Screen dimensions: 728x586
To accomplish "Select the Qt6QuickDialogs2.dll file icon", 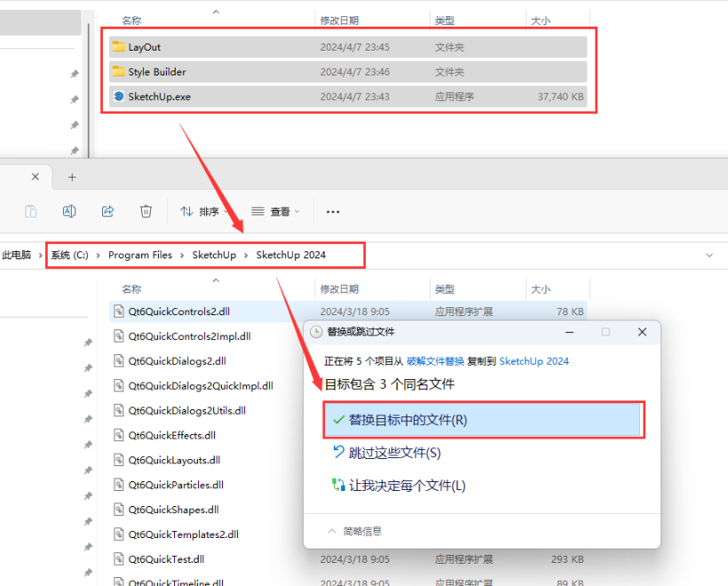I will click(119, 360).
